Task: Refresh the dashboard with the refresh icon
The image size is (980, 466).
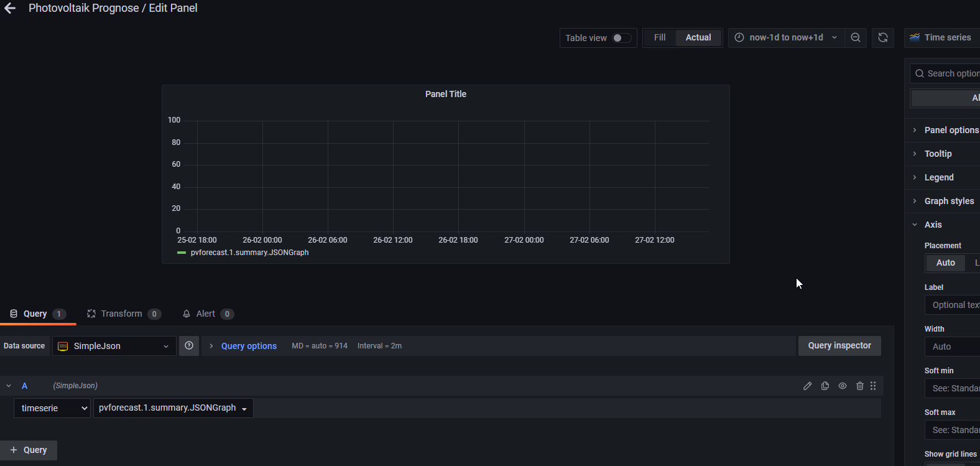Action: [882, 37]
